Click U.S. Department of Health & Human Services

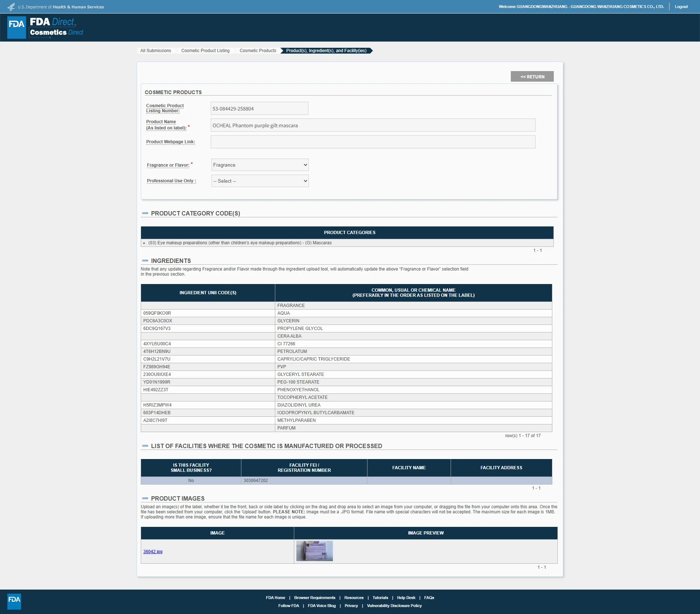61,7
